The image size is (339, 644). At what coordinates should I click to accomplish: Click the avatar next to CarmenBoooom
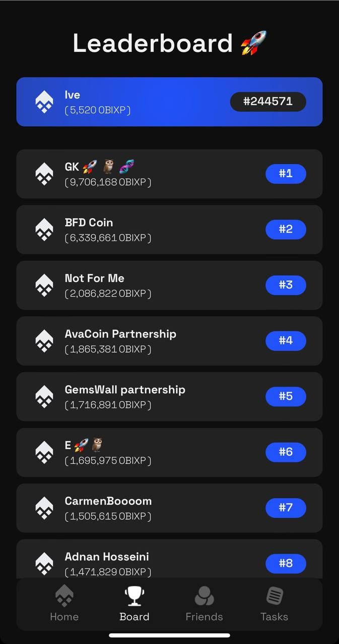(44, 508)
